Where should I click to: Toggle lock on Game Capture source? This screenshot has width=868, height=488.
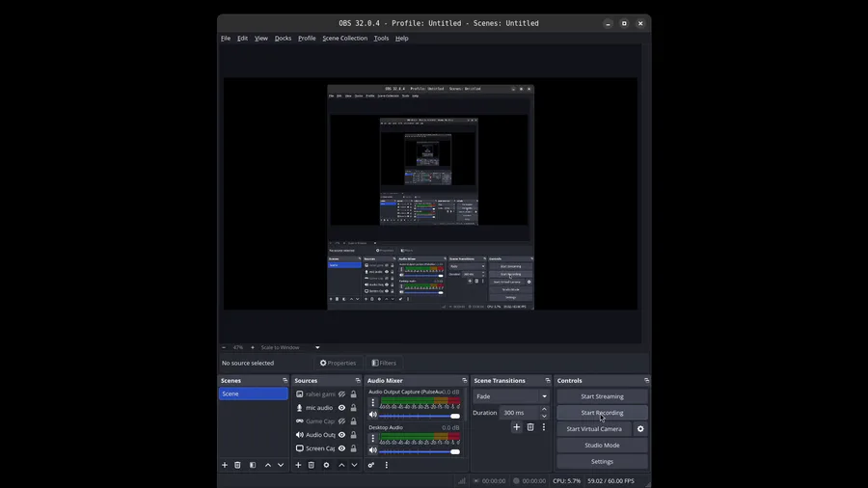(x=354, y=421)
